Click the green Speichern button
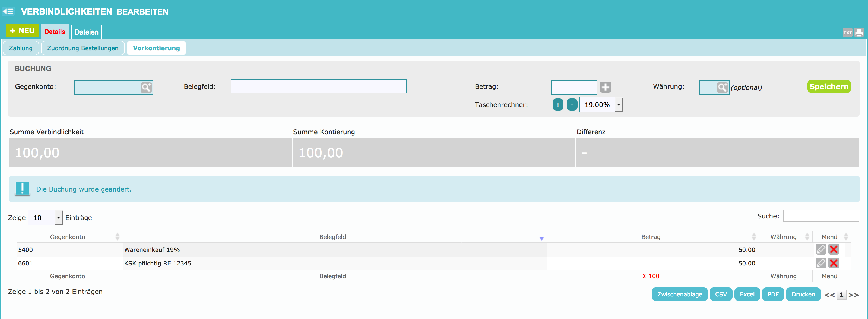Viewport: 868px width, 319px height. pyautogui.click(x=829, y=87)
